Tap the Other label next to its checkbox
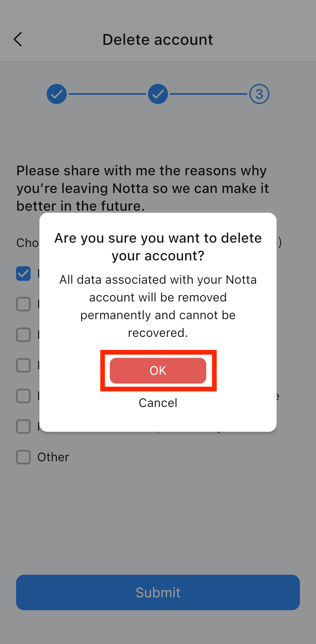Screen dimensions: 316x644 (x=53, y=457)
